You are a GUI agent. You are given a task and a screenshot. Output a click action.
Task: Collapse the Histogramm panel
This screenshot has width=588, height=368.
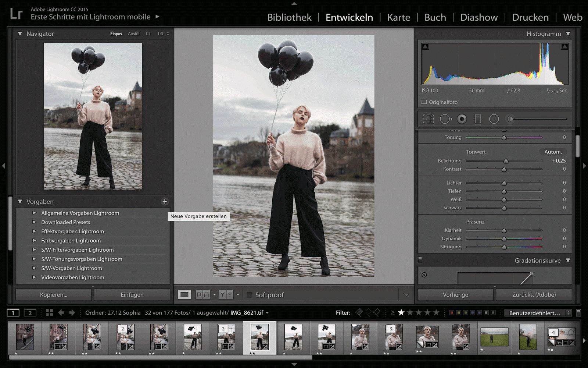click(568, 33)
